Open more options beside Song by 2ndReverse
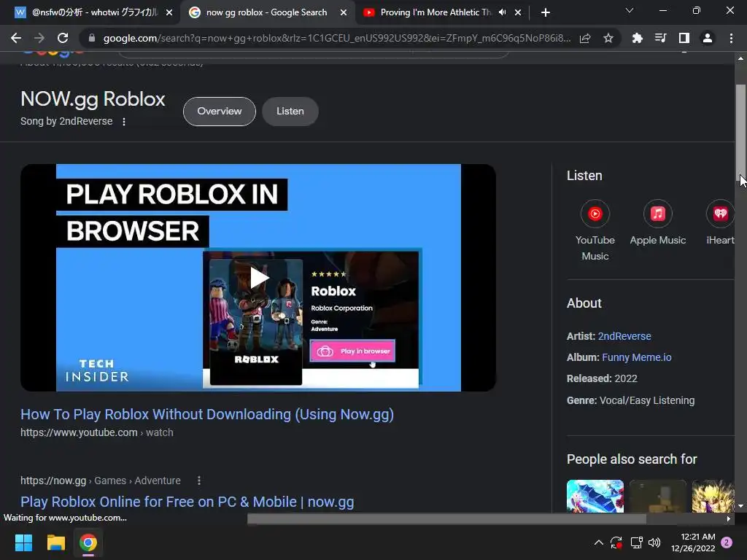 coord(124,122)
